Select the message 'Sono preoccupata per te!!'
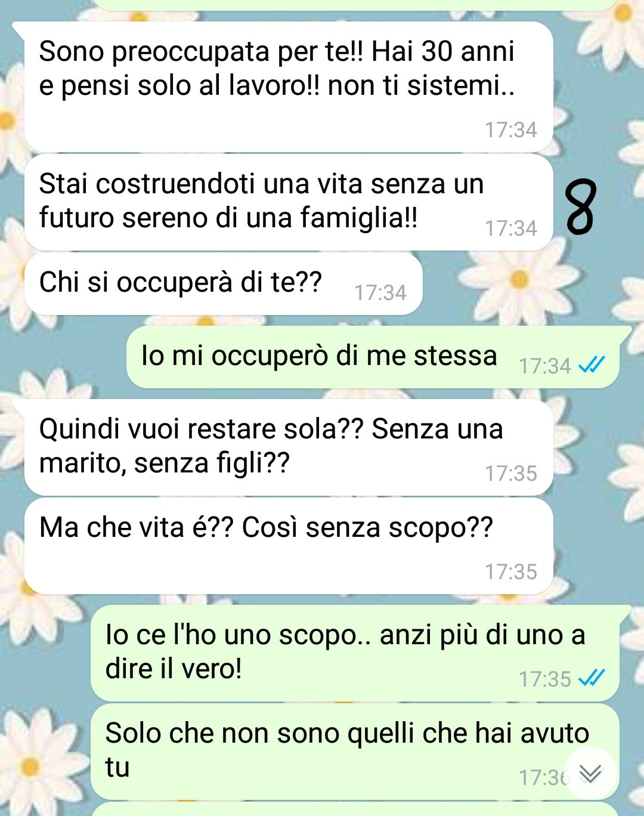This screenshot has height=816, width=644. point(289,87)
